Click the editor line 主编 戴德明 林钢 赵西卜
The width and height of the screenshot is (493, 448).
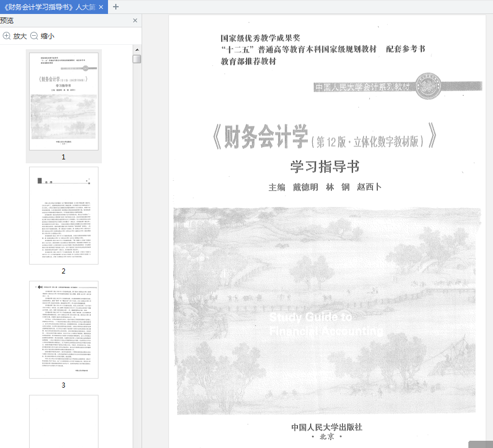(325, 187)
